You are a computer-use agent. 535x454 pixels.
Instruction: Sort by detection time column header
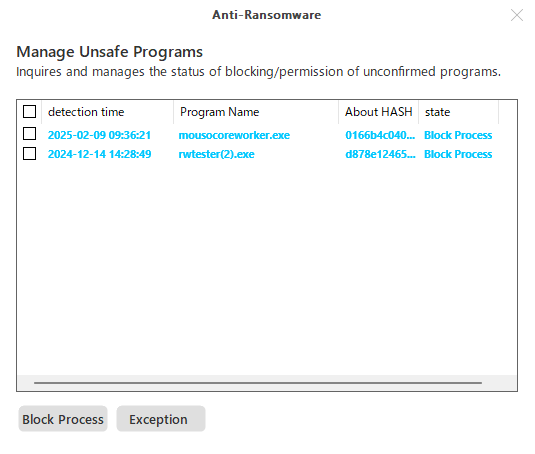[107, 112]
